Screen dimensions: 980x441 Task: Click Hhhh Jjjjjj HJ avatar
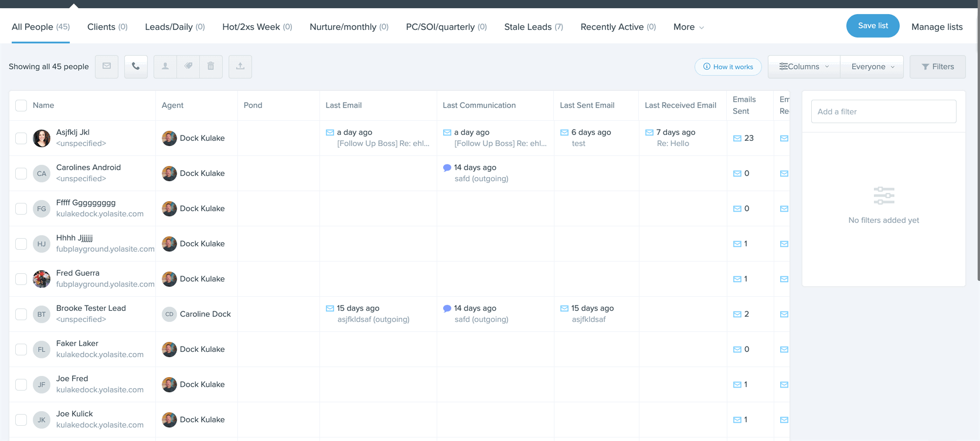click(42, 244)
